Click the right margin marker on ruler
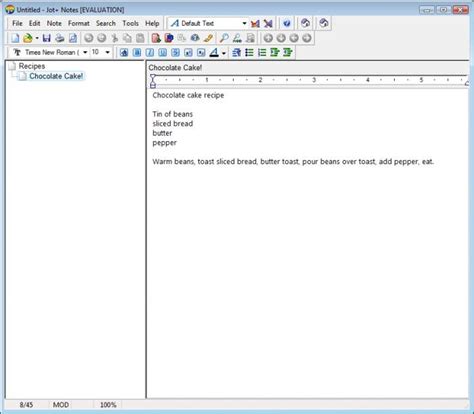 coord(466,83)
